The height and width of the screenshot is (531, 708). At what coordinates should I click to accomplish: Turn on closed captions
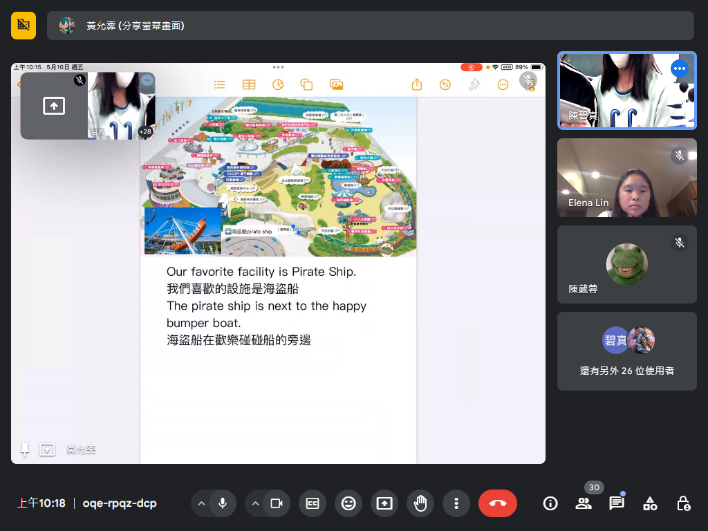click(x=313, y=503)
